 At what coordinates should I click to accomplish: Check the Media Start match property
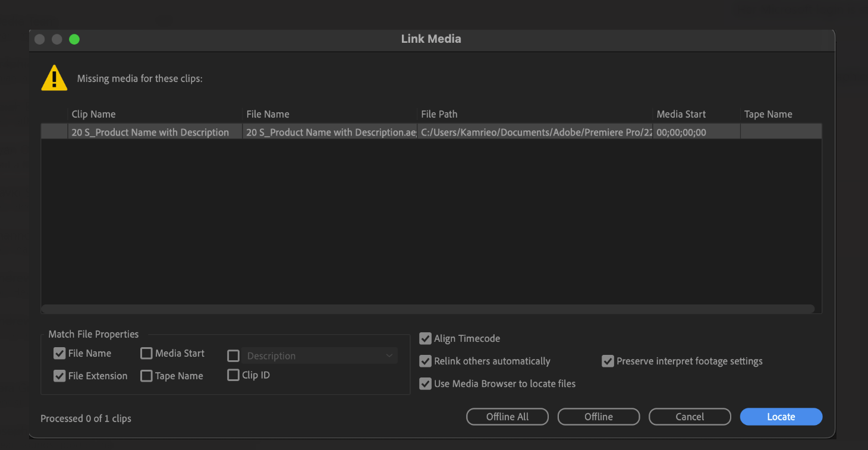(x=146, y=353)
